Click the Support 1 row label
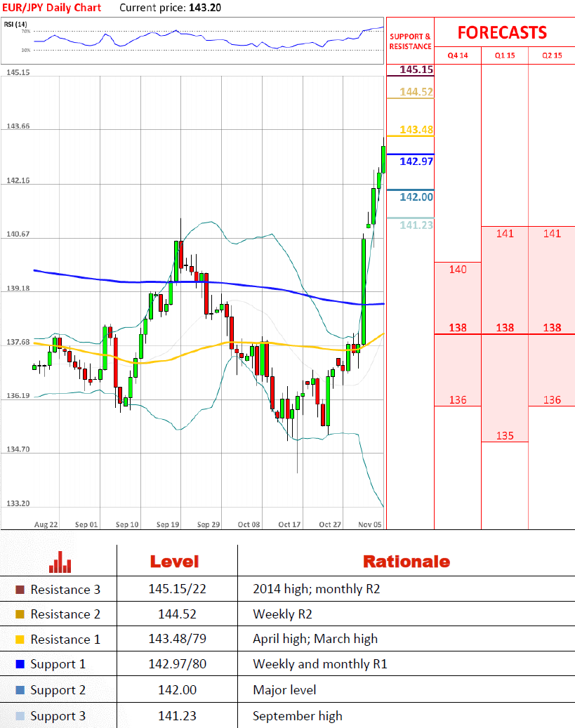This screenshot has width=575, height=728. (x=58, y=664)
